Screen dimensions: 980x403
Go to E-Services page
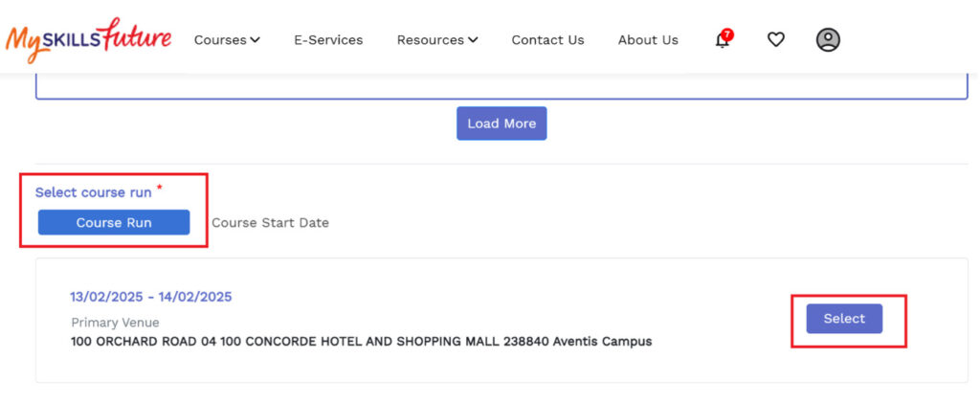tap(328, 40)
